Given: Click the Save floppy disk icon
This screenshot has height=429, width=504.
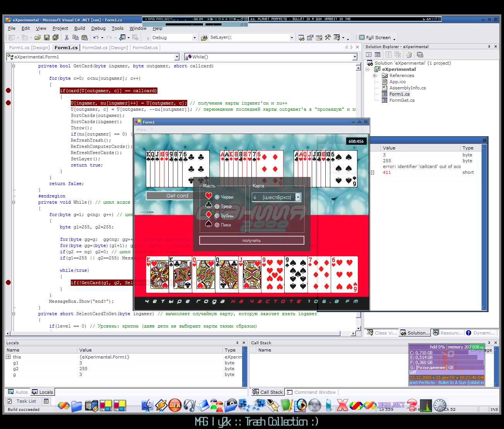Looking at the screenshot, I should coord(46,38).
